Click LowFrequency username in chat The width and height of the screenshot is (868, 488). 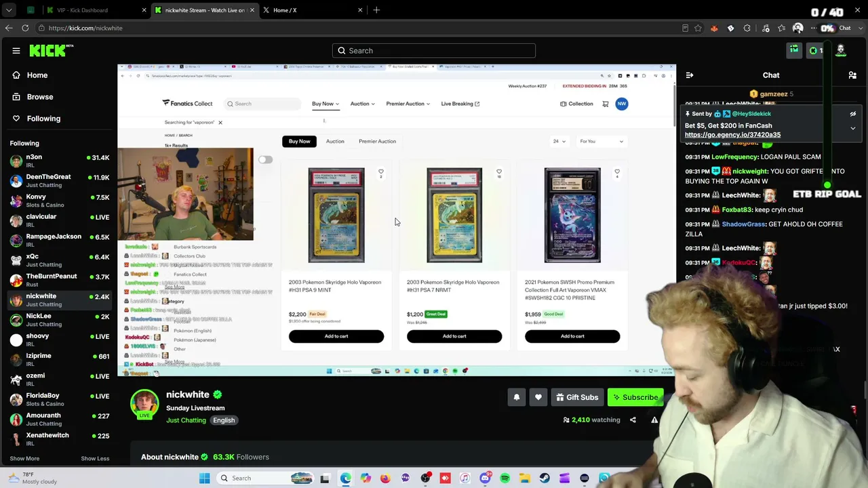pos(735,157)
